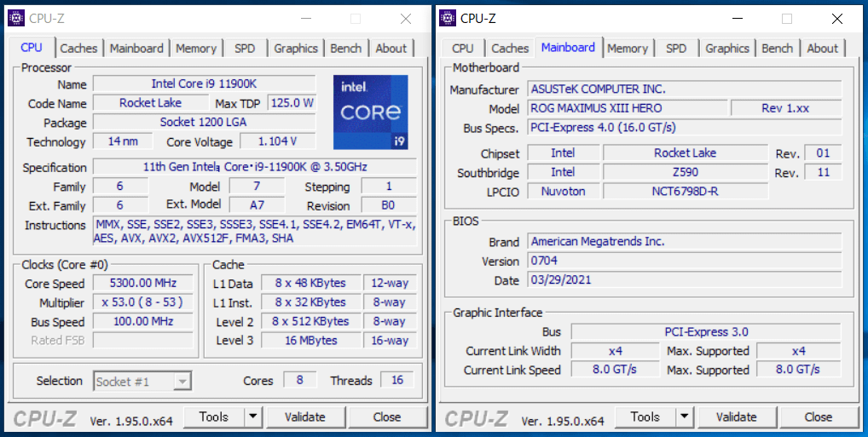Viewport: 868px width, 437px height.
Task: Click Current Link Speed value 8.0 GT/s
Action: pyautogui.click(x=615, y=369)
